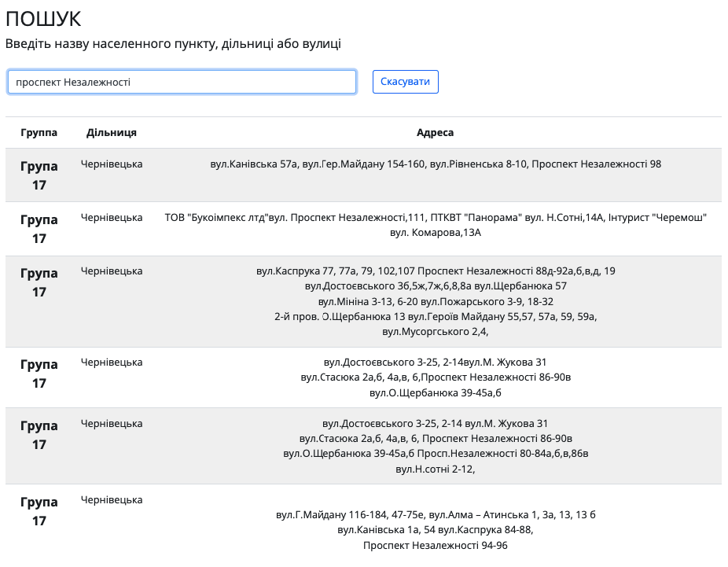Click the "ПОШУК" page heading
Screen dimensions: 728x567
pyautogui.click(x=43, y=20)
